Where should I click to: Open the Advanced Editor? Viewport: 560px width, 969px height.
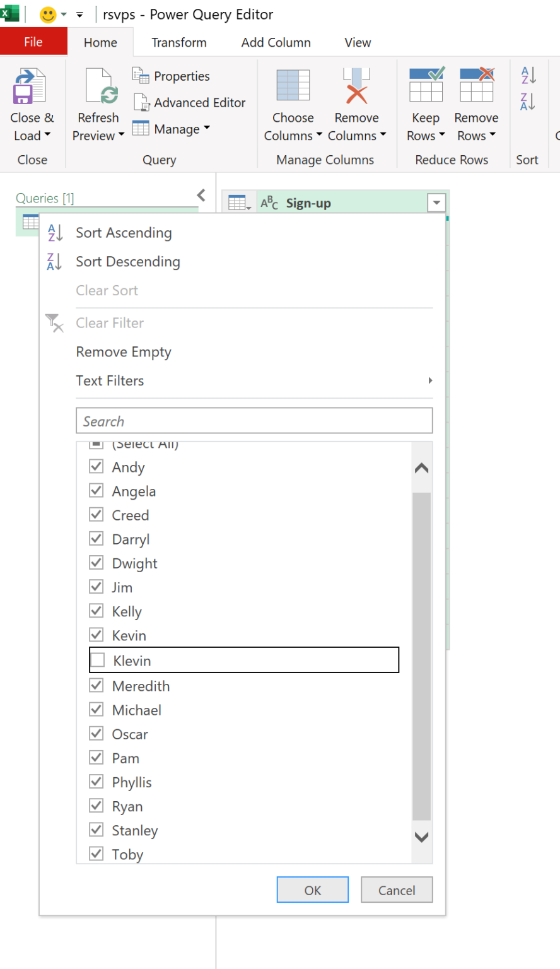tap(190, 103)
